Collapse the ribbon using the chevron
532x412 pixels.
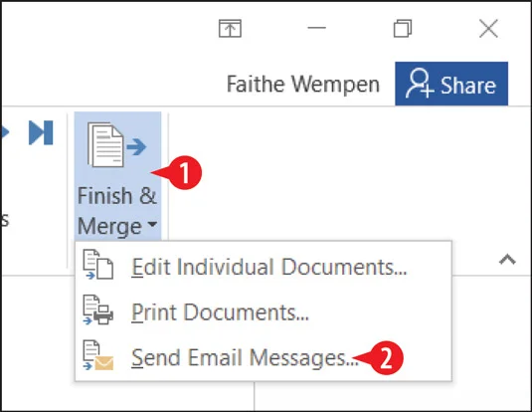click(x=507, y=260)
